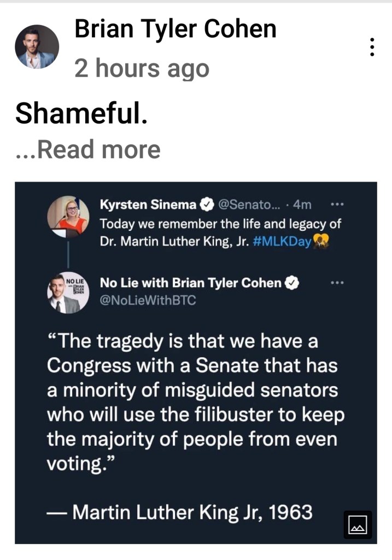Click the MLK emoji after the hashtag

[x=321, y=241]
